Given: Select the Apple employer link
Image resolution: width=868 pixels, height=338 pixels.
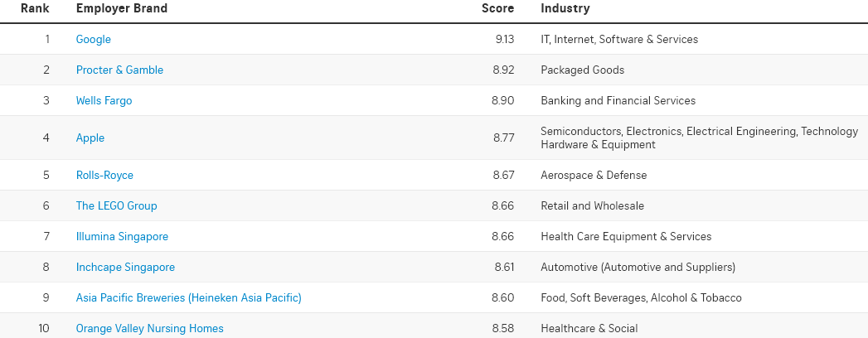Looking at the screenshot, I should (x=90, y=138).
